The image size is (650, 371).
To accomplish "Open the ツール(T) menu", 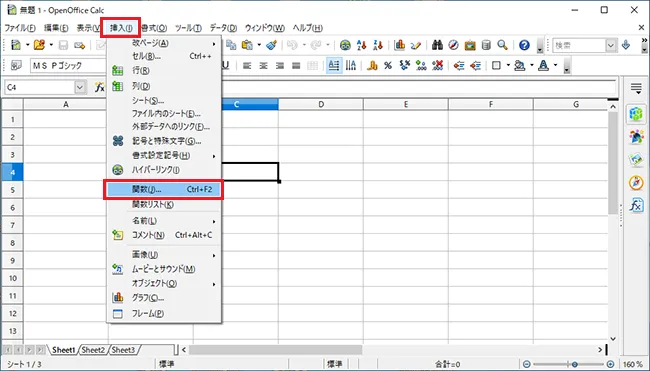I will [188, 28].
